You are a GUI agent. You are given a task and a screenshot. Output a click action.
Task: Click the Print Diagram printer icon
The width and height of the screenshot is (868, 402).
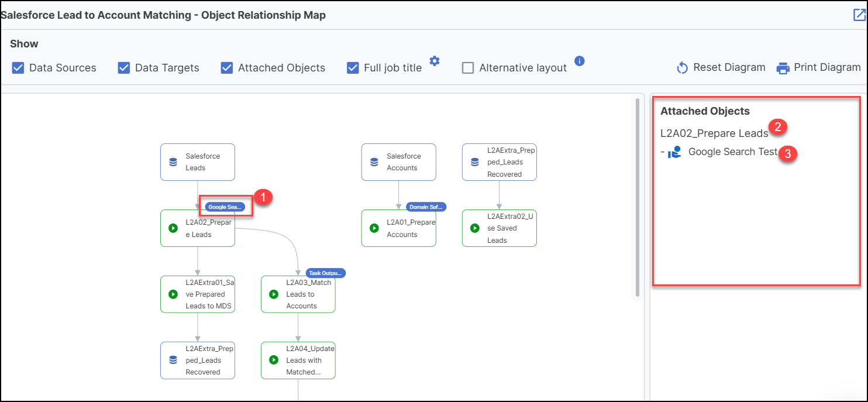pos(783,68)
